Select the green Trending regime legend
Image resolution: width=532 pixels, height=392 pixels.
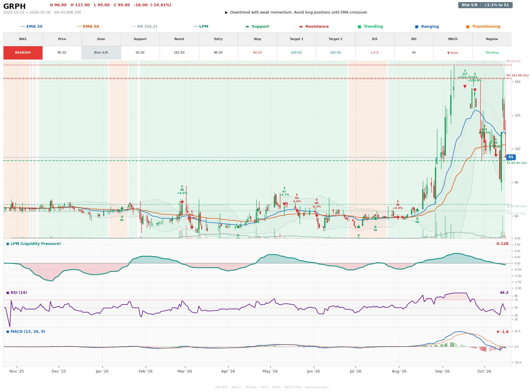(x=370, y=27)
